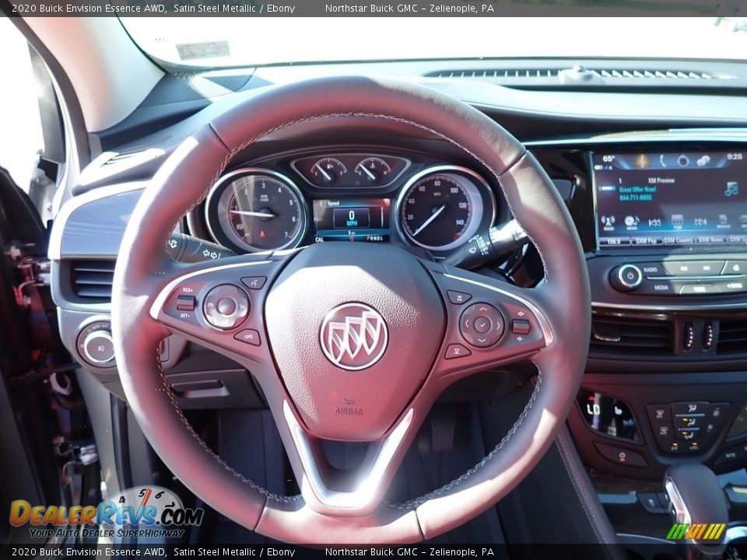This screenshot has height=560, width=747.
Task: Tap the Browse icon on the touchscreen
Action: 723,222
